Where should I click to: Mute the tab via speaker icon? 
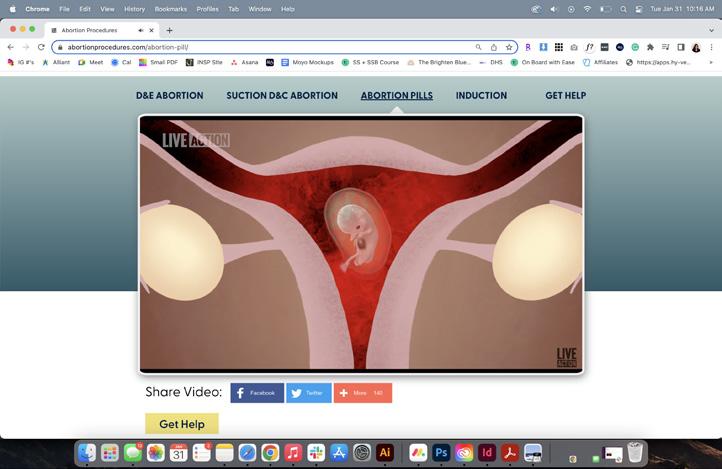pyautogui.click(x=140, y=30)
